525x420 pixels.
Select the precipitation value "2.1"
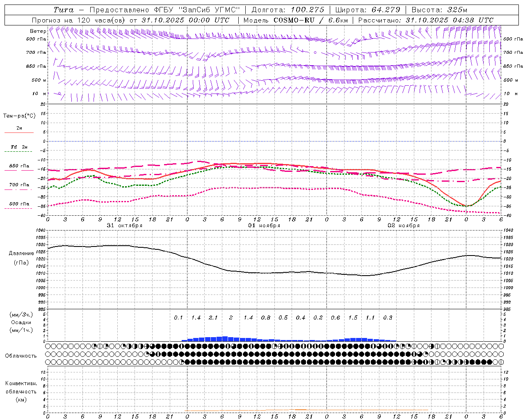pyautogui.click(x=213, y=317)
